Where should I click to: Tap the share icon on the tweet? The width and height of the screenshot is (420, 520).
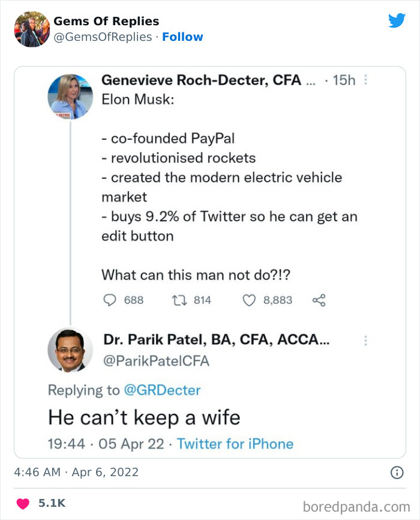[319, 300]
